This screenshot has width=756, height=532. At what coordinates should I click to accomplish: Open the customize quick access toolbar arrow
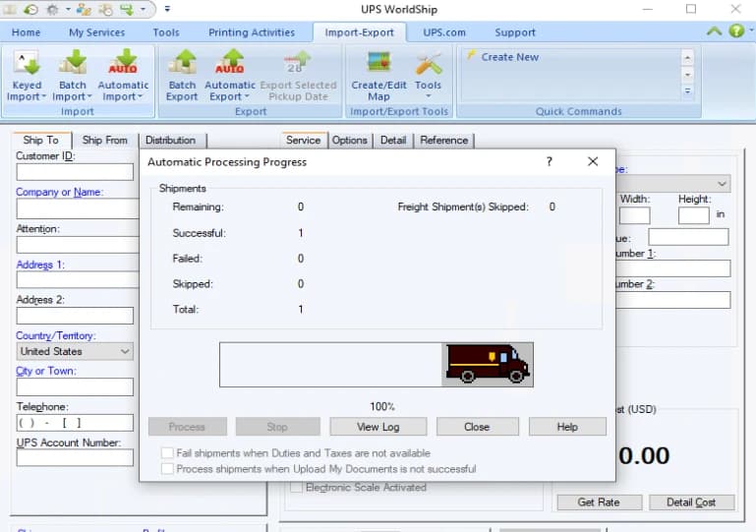click(x=167, y=9)
